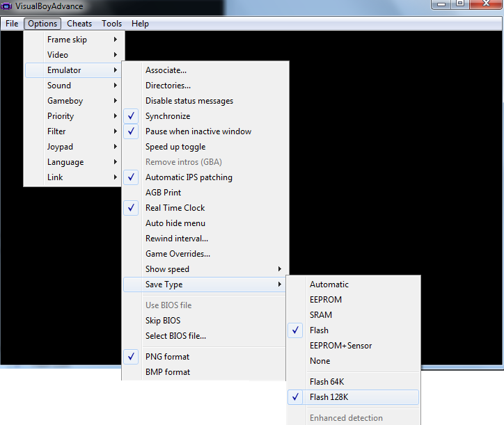The image size is (504, 425).
Task: Open the File menu
Action: [x=12, y=24]
